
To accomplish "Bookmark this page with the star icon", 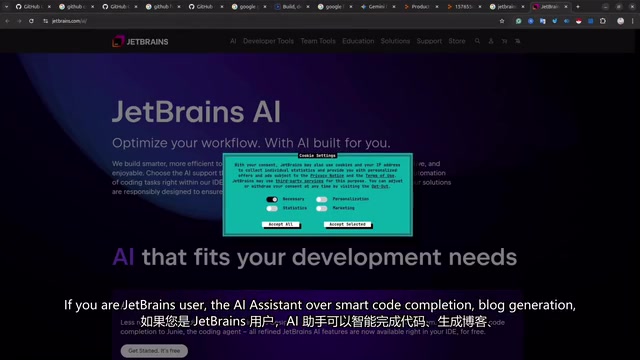I will [502, 21].
